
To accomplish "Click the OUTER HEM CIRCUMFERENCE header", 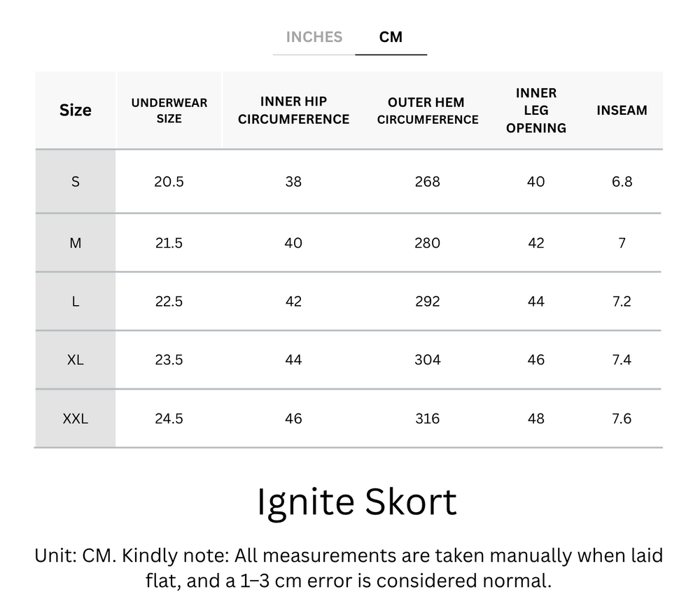I will click(427, 110).
